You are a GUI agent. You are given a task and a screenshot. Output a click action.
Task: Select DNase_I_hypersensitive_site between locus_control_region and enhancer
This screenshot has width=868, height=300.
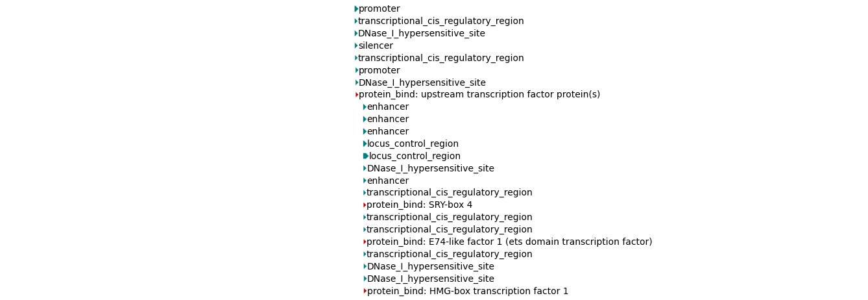(x=430, y=168)
